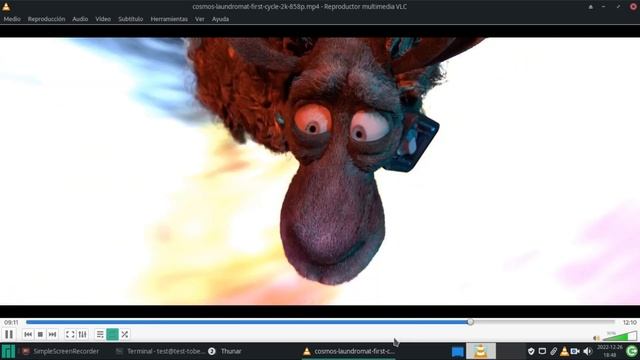Toggle total duration display 12:10
Viewport: 640px width, 360px height.
coord(629,322)
